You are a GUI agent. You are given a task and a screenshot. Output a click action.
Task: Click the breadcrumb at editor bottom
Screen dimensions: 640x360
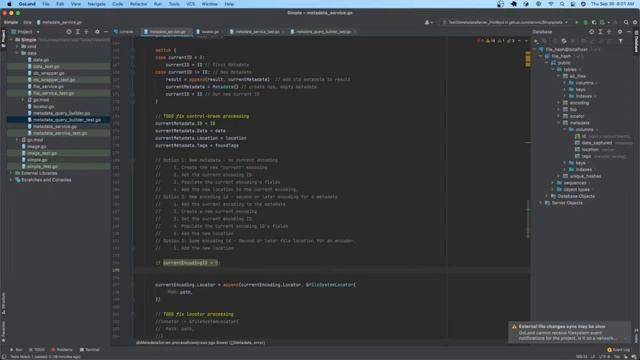200,343
